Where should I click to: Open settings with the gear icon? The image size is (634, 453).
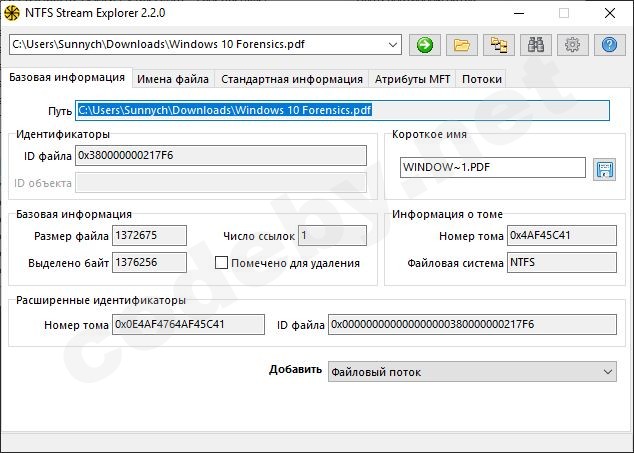[x=571, y=45]
